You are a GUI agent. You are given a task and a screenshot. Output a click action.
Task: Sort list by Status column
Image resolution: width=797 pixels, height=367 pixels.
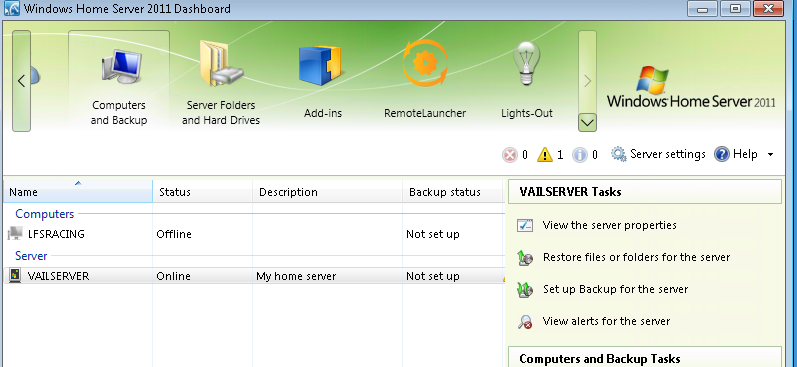pyautogui.click(x=203, y=192)
